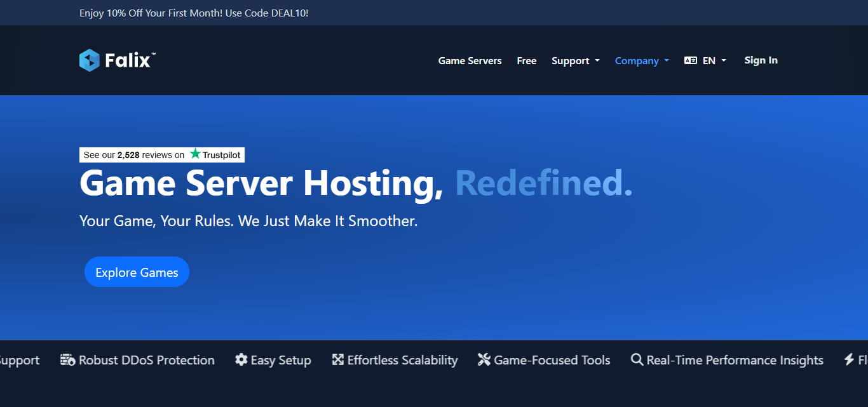
Task: Go to the Free nav item
Action: [527, 61]
